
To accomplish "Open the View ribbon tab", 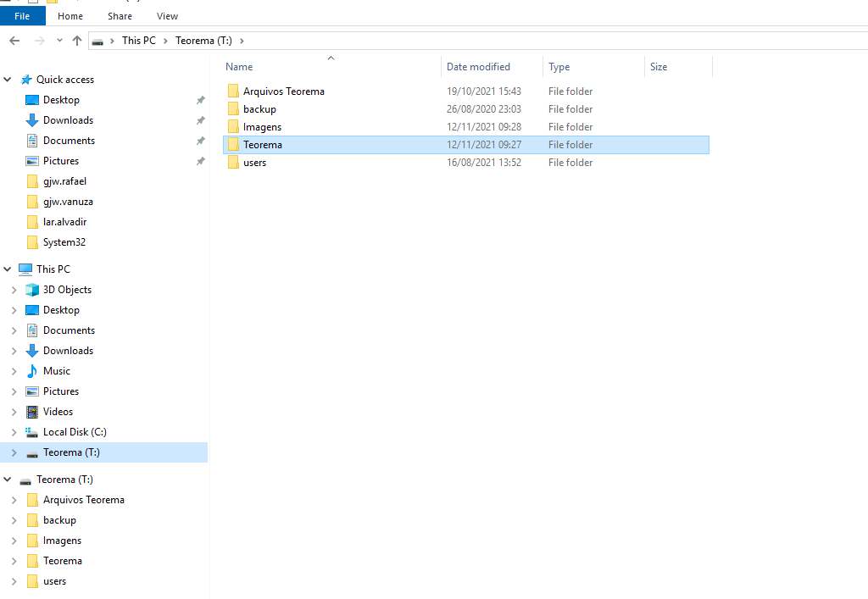I will click(167, 16).
